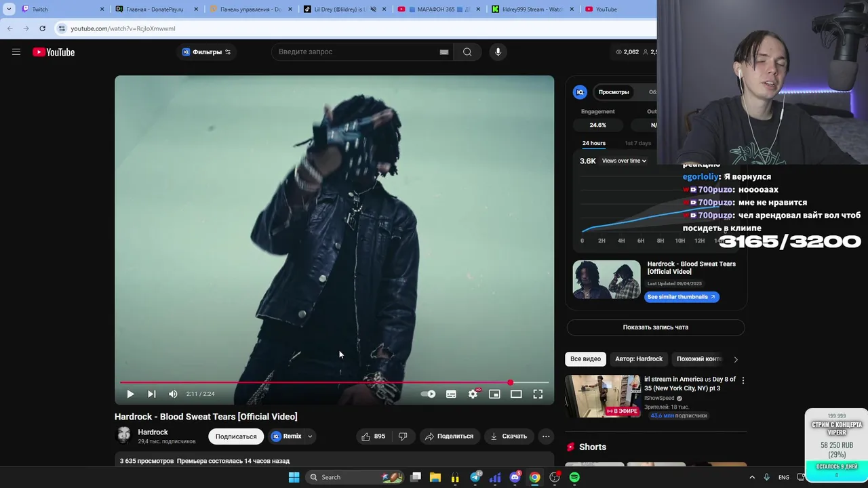Open File Explorer from the taskbar
This screenshot has height=488, width=868.
[435, 477]
